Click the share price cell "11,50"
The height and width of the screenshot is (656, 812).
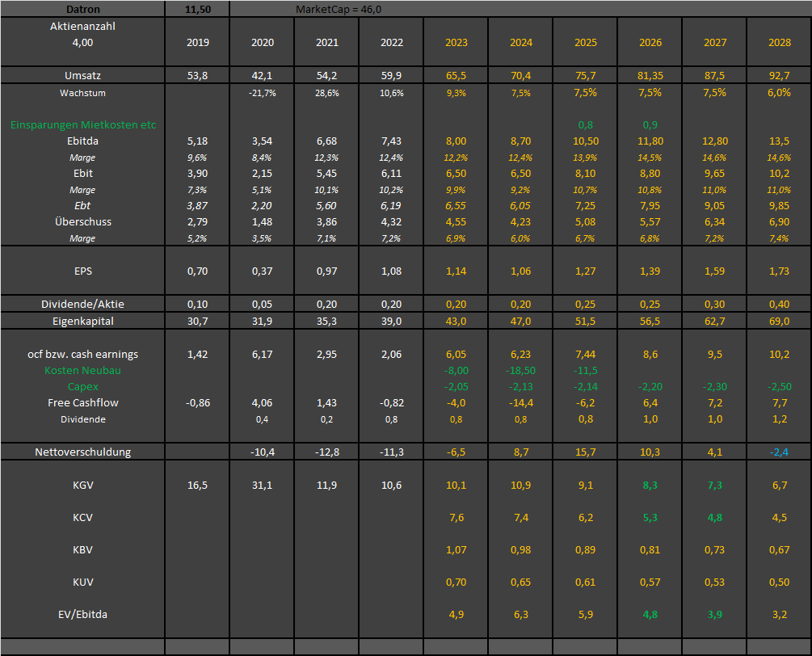[198, 10]
